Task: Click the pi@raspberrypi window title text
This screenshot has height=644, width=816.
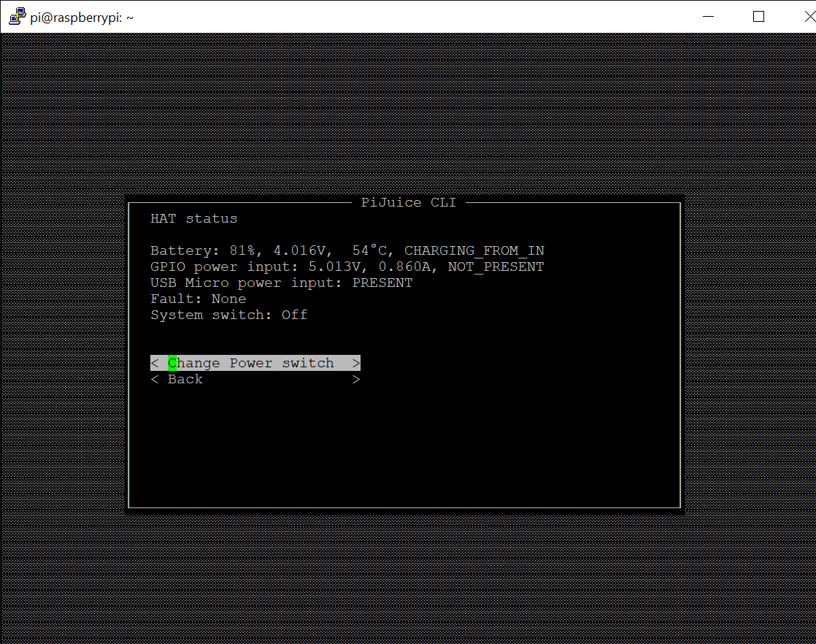Action: 82,18
